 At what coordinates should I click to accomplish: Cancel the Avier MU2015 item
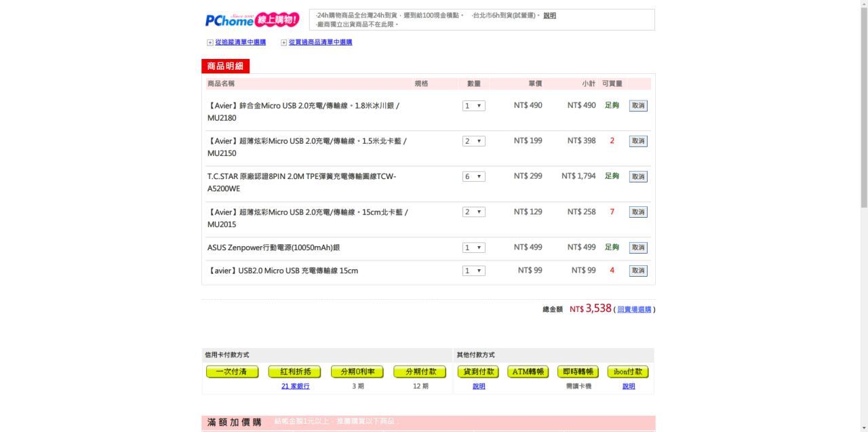pyautogui.click(x=638, y=212)
